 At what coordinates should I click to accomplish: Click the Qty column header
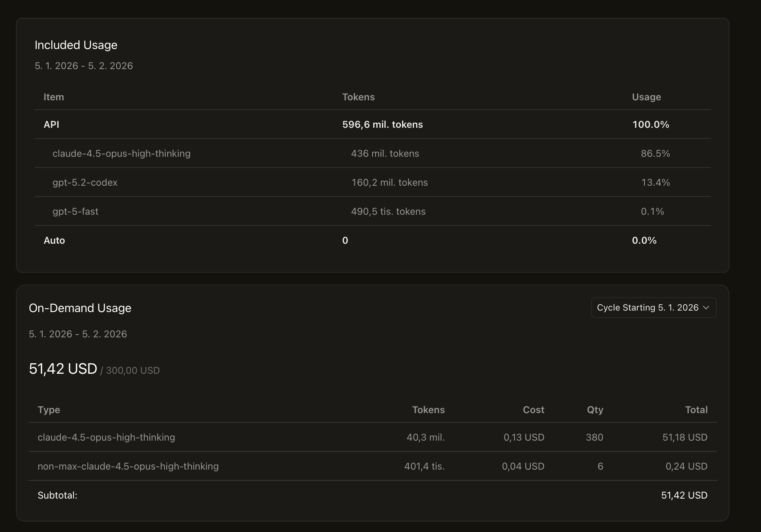tap(595, 410)
